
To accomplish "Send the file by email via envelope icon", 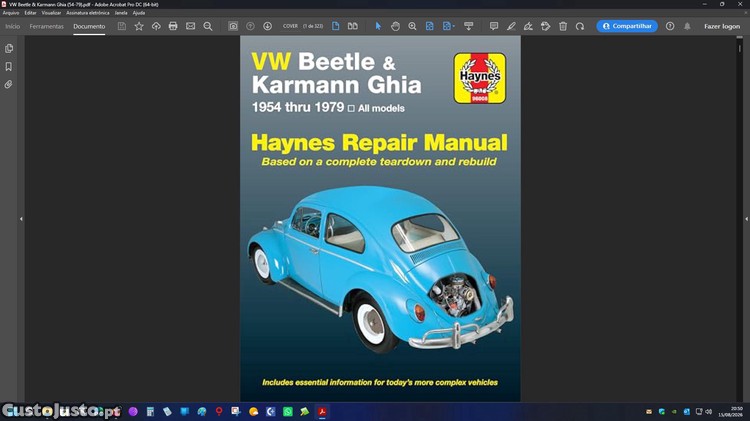I will point(190,26).
